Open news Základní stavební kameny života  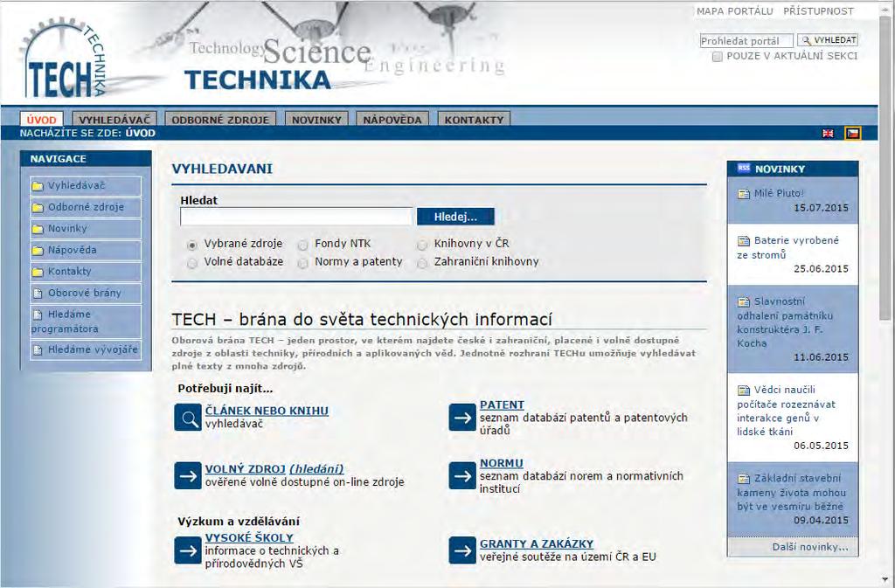(x=792, y=492)
